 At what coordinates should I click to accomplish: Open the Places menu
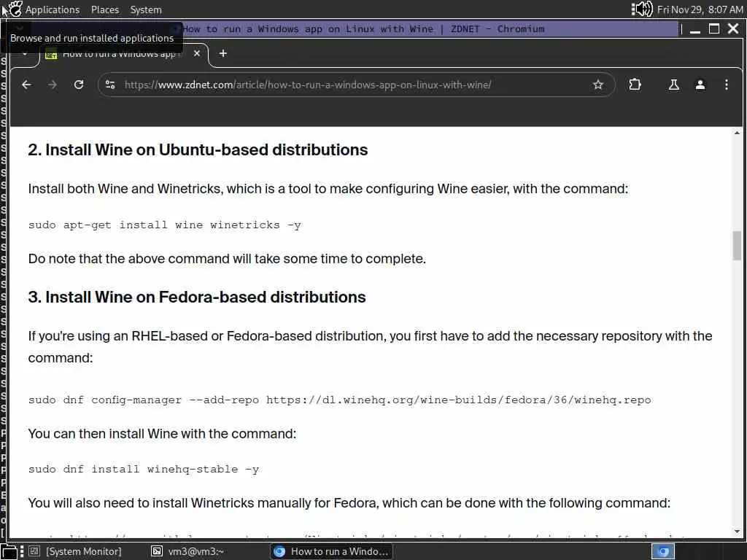click(105, 9)
